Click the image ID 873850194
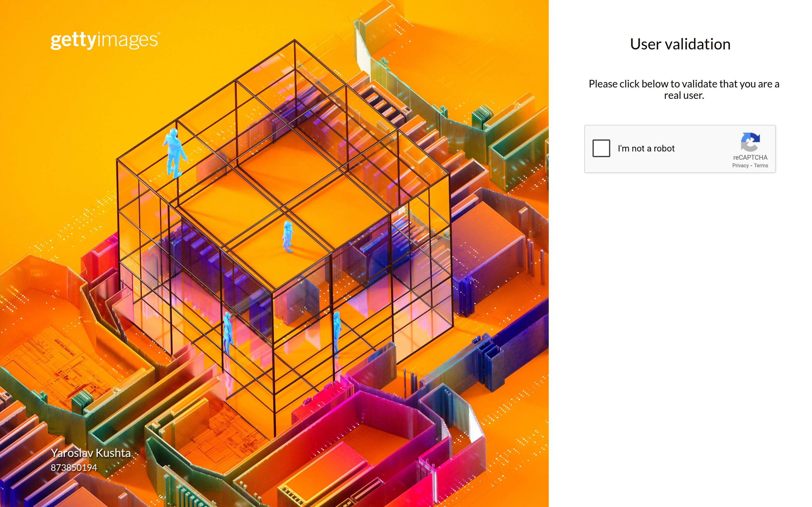This screenshot has width=812, height=507. (x=74, y=467)
